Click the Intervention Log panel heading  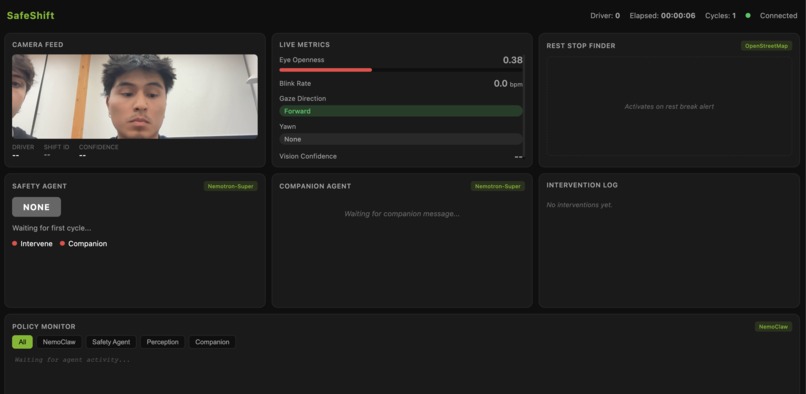coord(582,185)
